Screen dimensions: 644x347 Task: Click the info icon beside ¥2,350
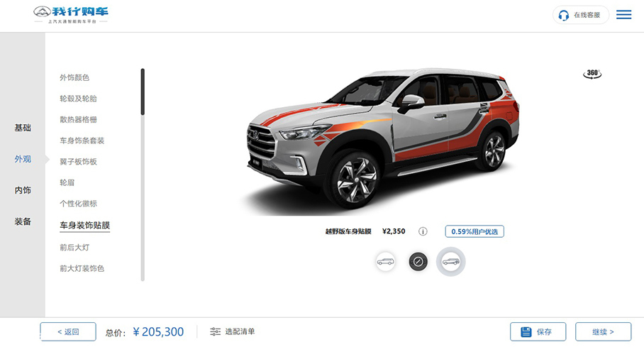(423, 231)
